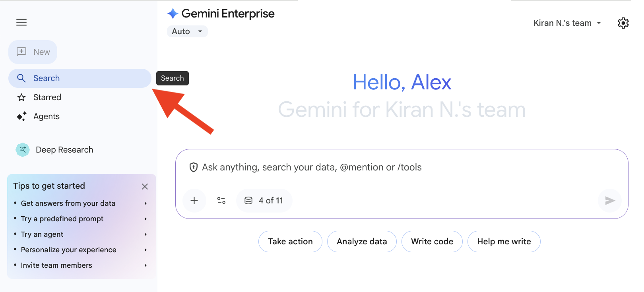Expand the Kiran N.'s team dropdown
Viewport: 644px width, 292px height.
[567, 23]
